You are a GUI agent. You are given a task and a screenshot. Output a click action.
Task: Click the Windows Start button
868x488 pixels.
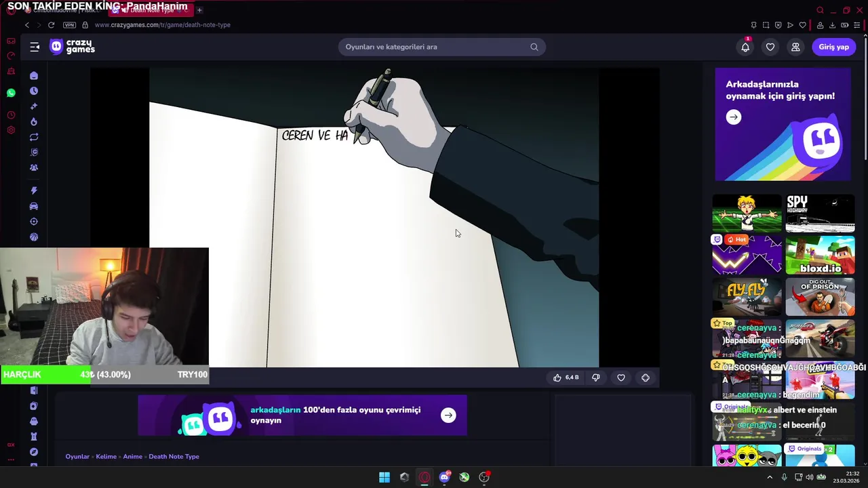coord(384,477)
